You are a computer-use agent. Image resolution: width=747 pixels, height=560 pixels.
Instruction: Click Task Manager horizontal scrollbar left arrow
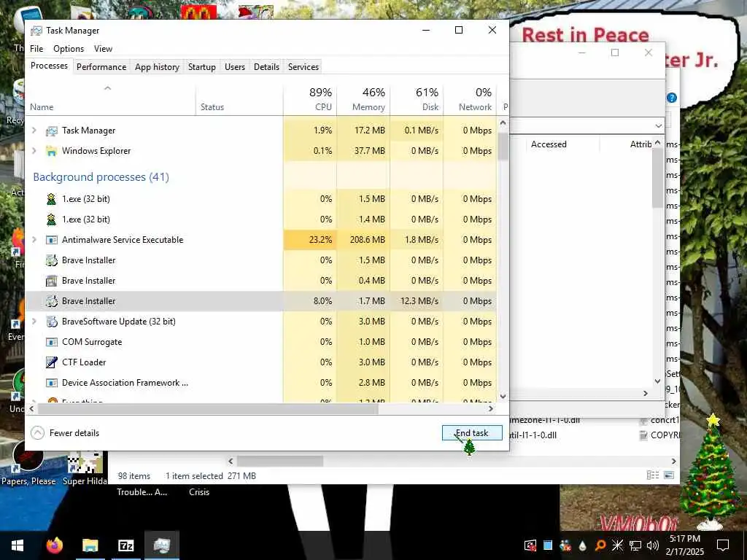coord(32,408)
